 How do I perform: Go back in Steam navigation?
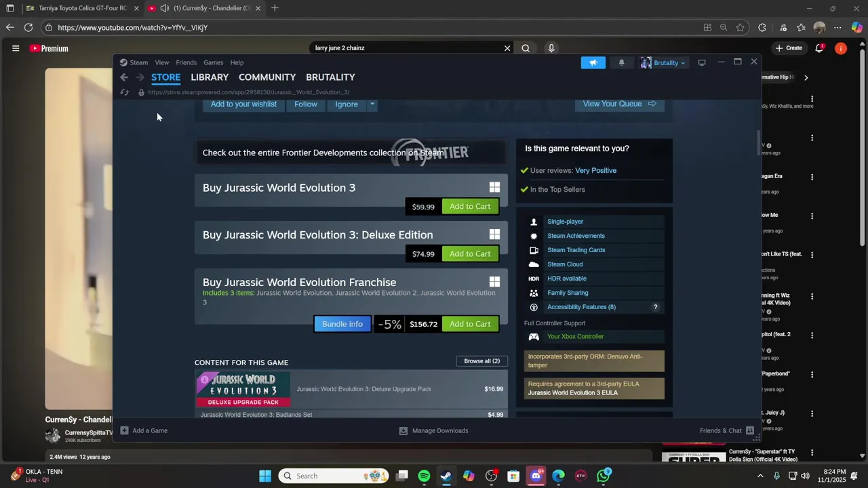coord(124,77)
